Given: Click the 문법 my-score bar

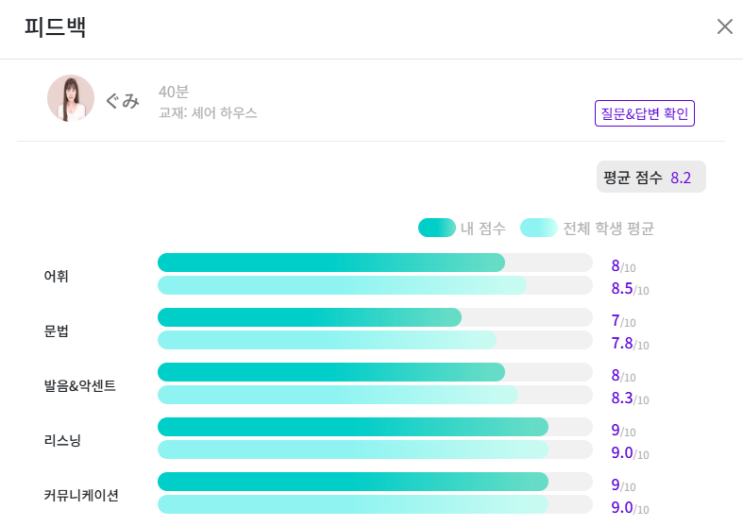Looking at the screenshot, I should pyautogui.click(x=309, y=318).
